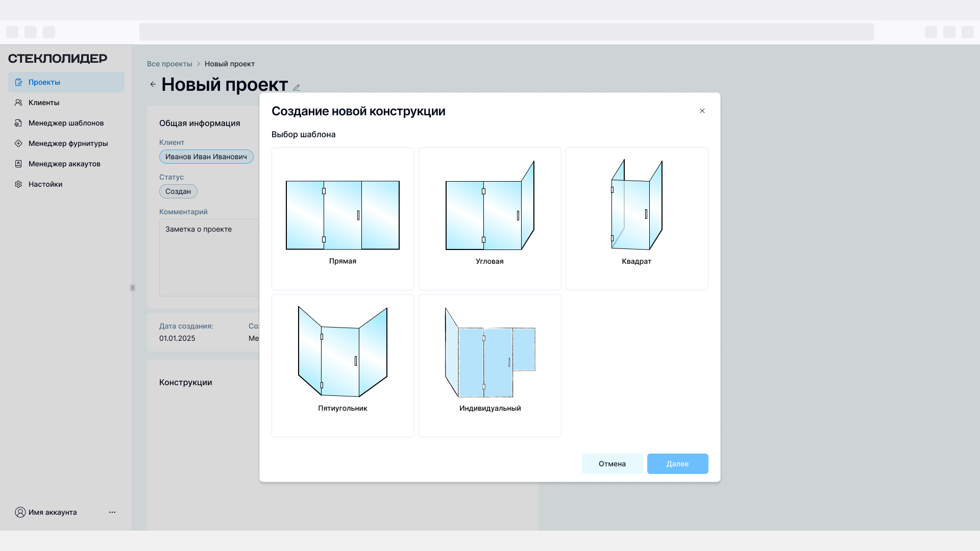
Task: Select the Прямая template
Action: point(342,219)
